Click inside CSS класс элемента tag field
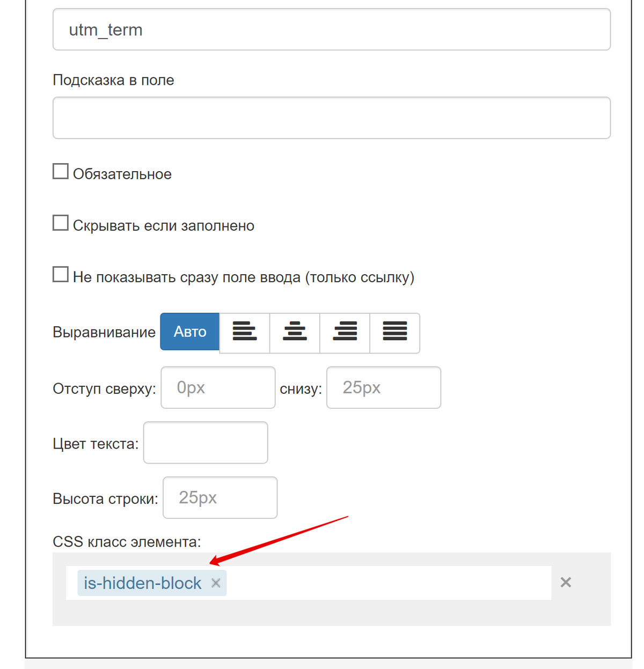 click(389, 583)
